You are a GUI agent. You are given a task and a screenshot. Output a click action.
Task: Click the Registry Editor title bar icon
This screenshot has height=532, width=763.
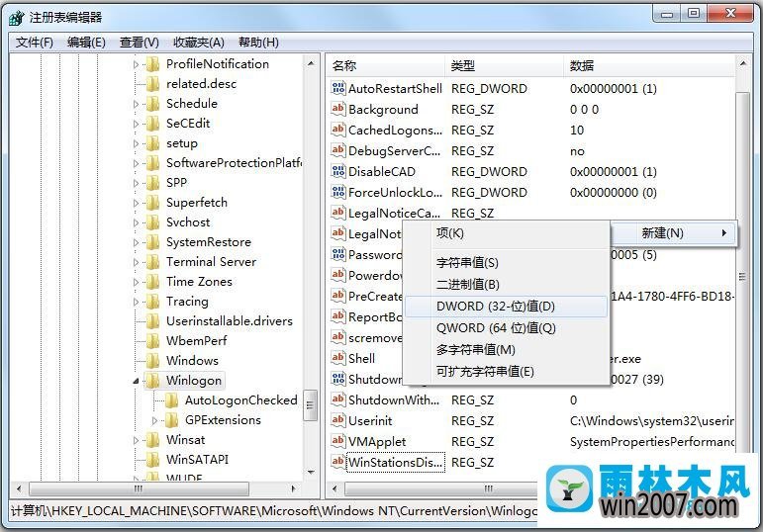17,18
